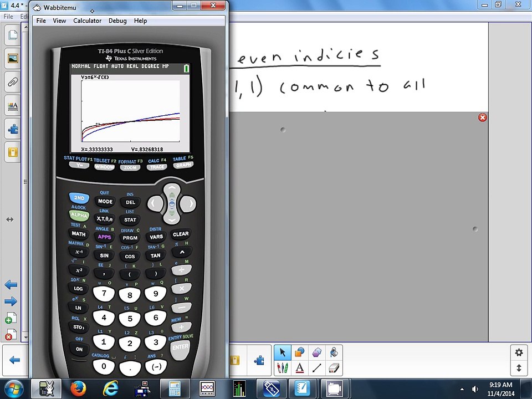Click the number 0 key
532x399 pixels.
tap(104, 366)
